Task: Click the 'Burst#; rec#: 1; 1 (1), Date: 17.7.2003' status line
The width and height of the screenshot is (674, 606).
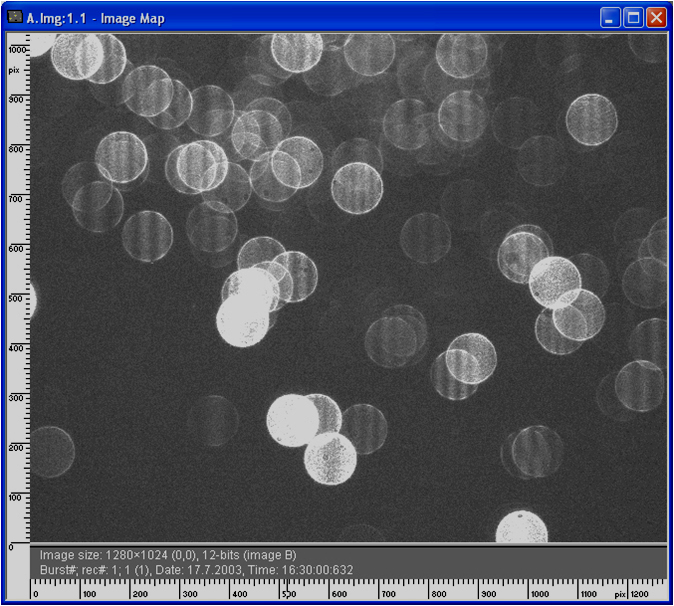Action: click(196, 570)
